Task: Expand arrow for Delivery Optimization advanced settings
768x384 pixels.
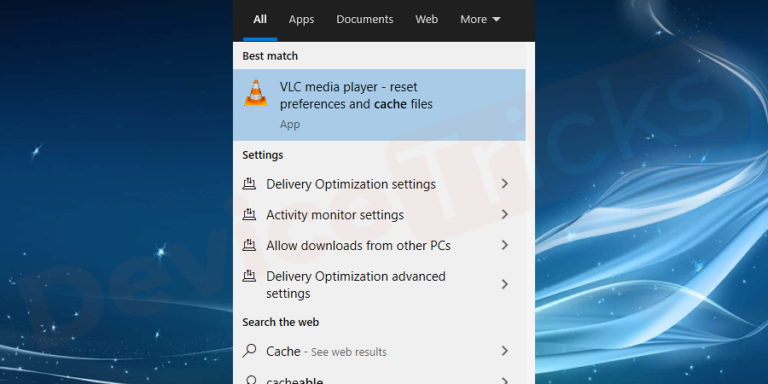Action: click(504, 284)
